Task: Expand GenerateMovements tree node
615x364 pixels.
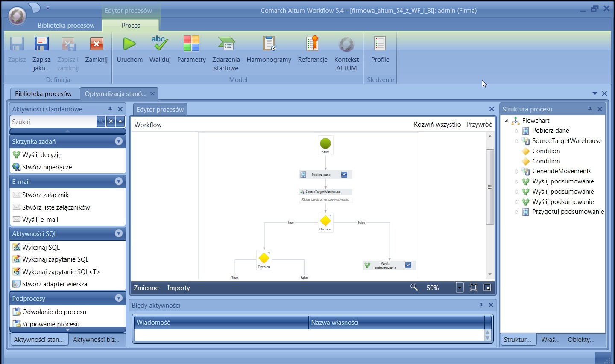Action: 516,172
